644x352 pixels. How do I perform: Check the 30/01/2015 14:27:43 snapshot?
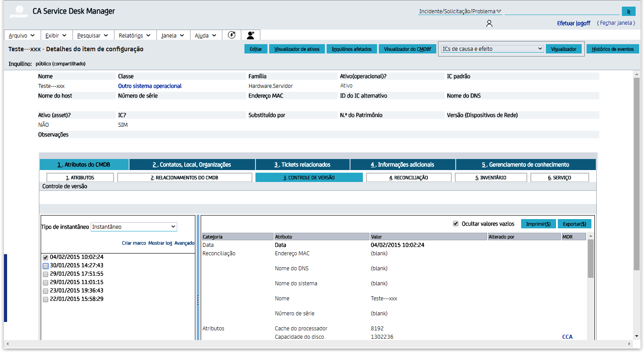pos(46,266)
